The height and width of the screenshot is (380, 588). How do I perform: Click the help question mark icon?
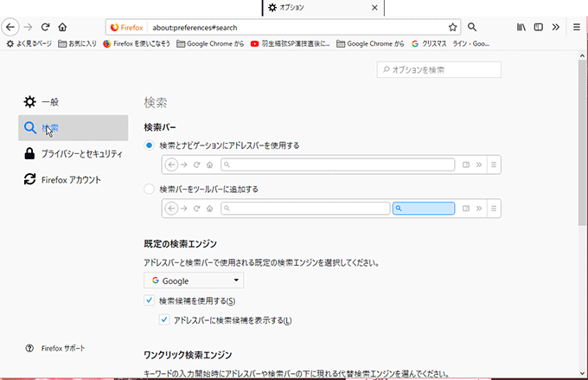coord(29,348)
